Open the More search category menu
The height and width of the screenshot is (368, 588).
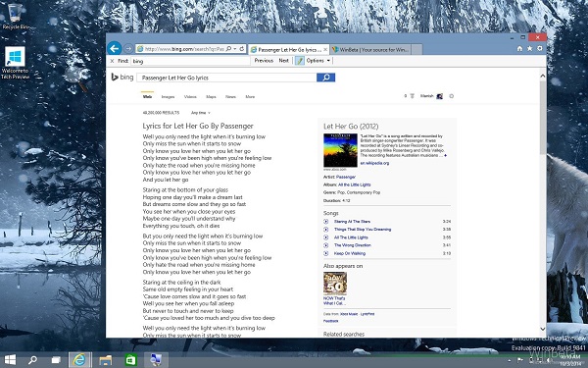pos(250,96)
